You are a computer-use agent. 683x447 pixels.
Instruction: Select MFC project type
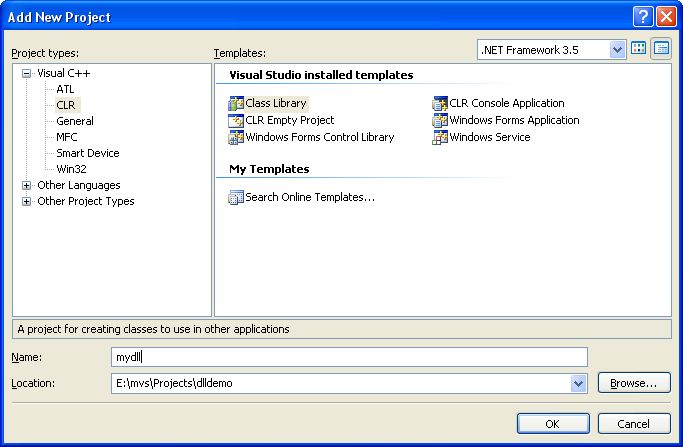(x=67, y=137)
